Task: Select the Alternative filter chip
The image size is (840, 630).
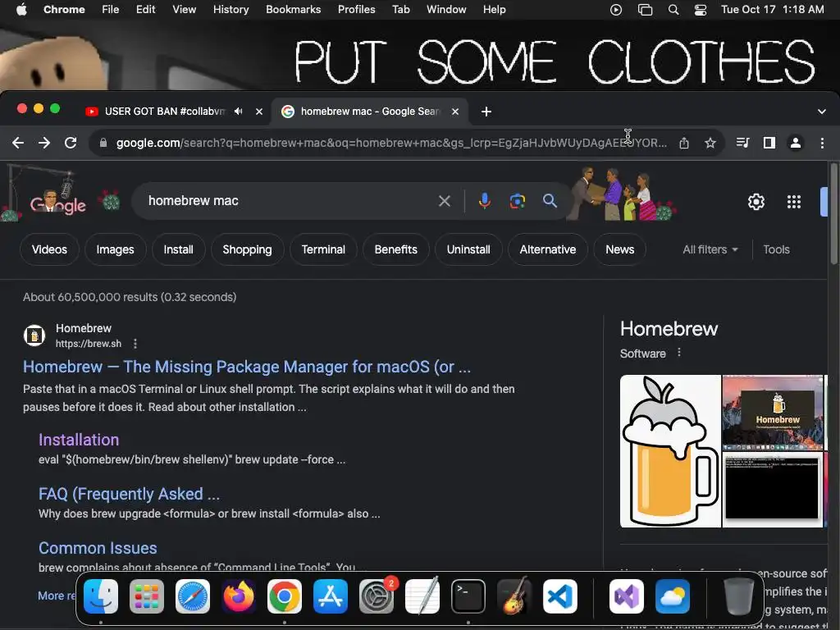Action: [548, 249]
